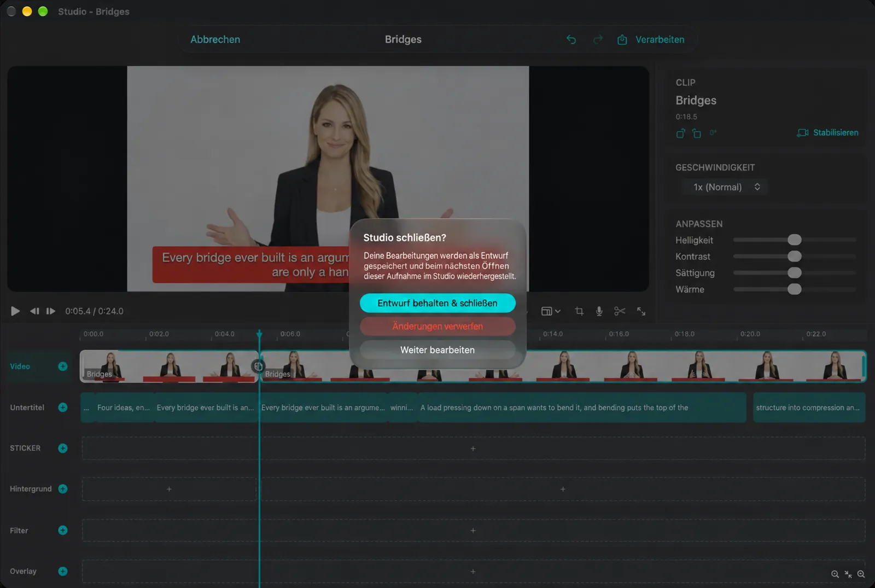Click the plus inside the empty overlay lane

pyautogui.click(x=473, y=572)
